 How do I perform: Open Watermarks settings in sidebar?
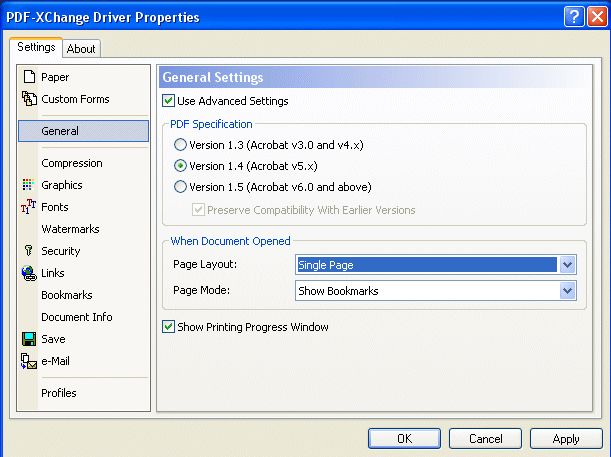[71, 229]
